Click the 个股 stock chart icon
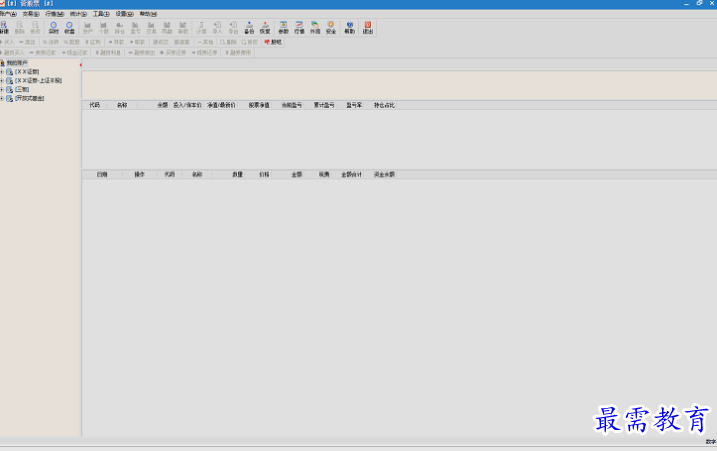The width and height of the screenshot is (717, 451). click(x=104, y=27)
